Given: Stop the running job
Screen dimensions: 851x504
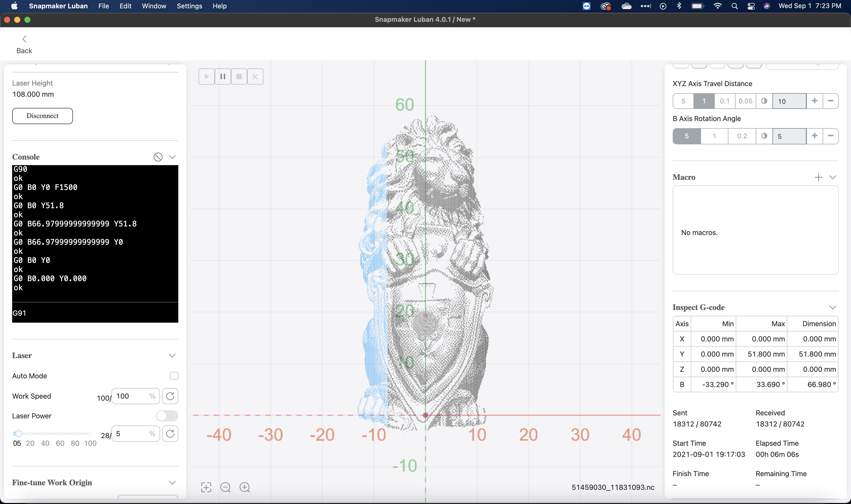Looking at the screenshot, I should pos(239,76).
